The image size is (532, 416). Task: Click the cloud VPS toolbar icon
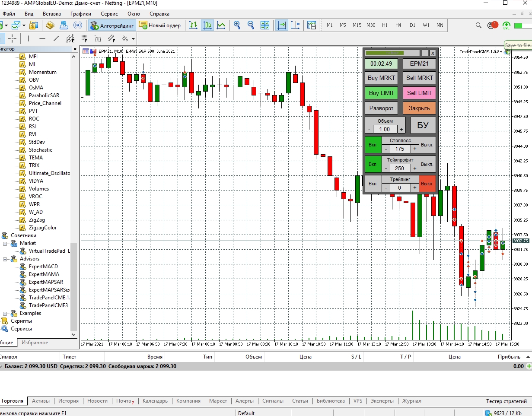64,25
